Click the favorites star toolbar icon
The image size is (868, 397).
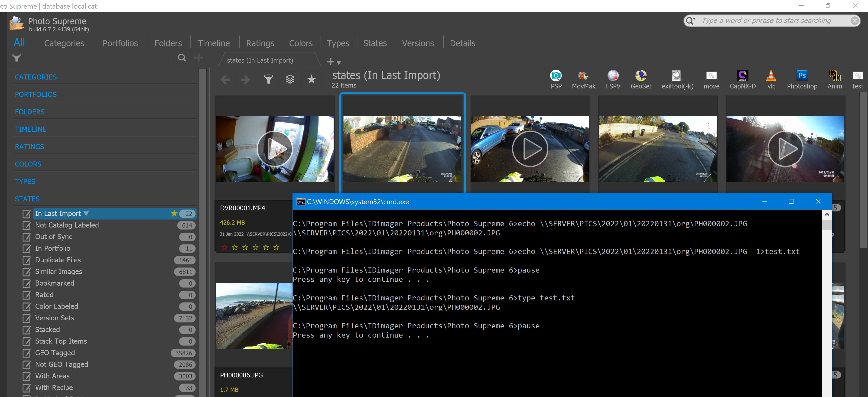coord(311,80)
